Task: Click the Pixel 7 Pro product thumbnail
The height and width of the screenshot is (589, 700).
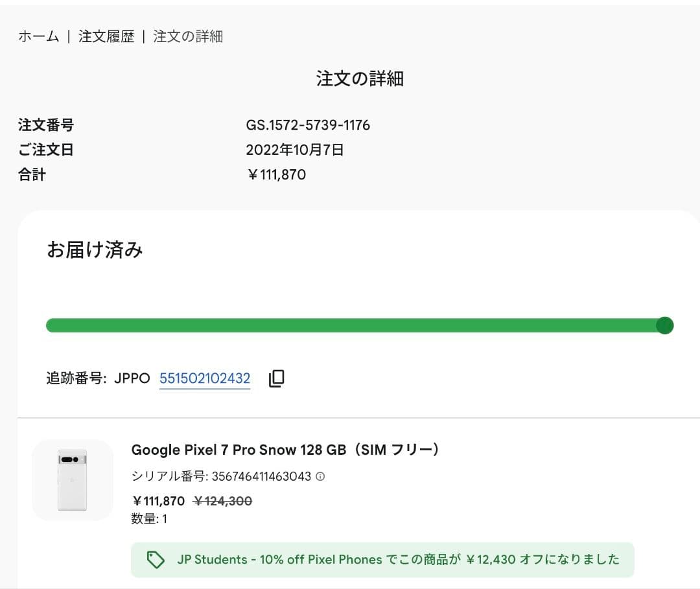Action: click(73, 480)
